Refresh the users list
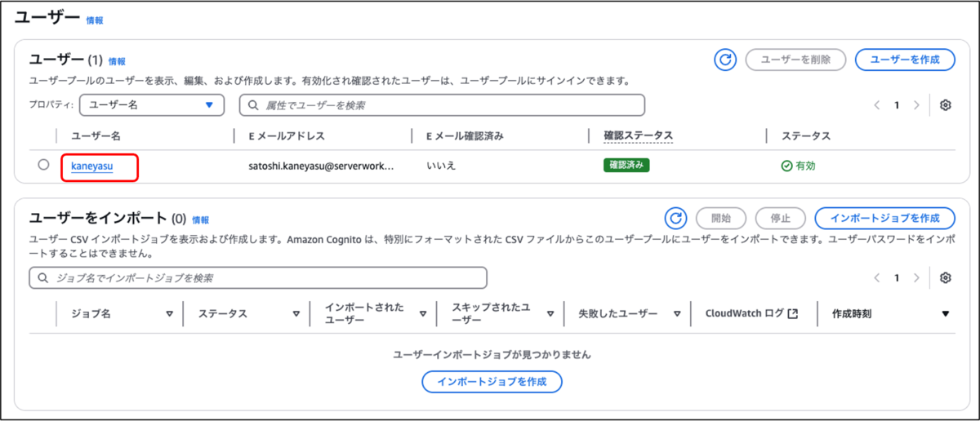The width and height of the screenshot is (980, 421). pos(724,60)
